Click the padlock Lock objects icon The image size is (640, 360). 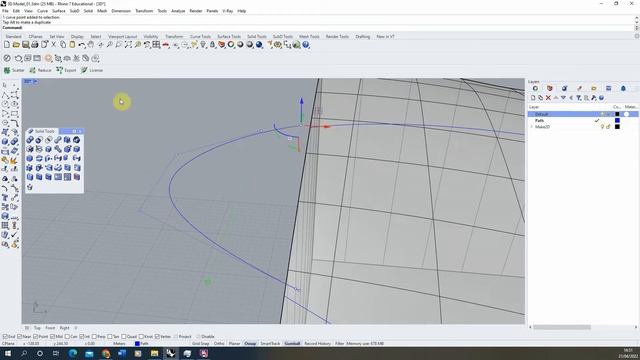pyautogui.click(x=212, y=45)
